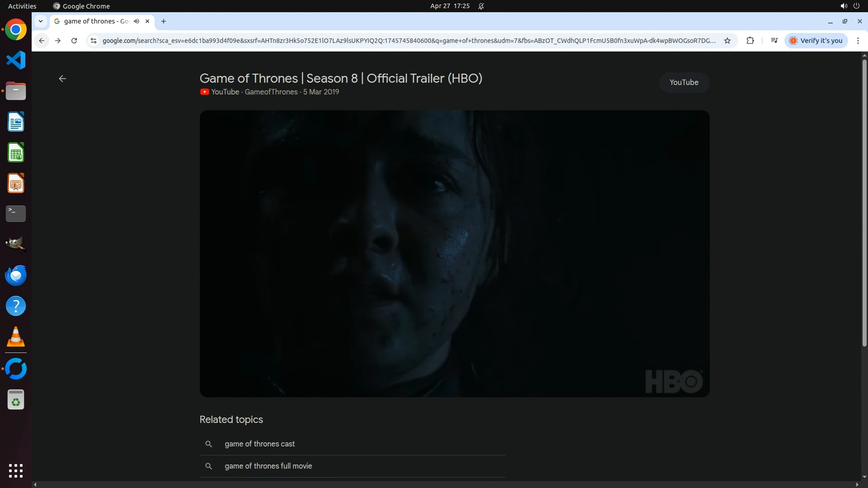View site information icon in address bar
868x488 pixels.
[93, 41]
